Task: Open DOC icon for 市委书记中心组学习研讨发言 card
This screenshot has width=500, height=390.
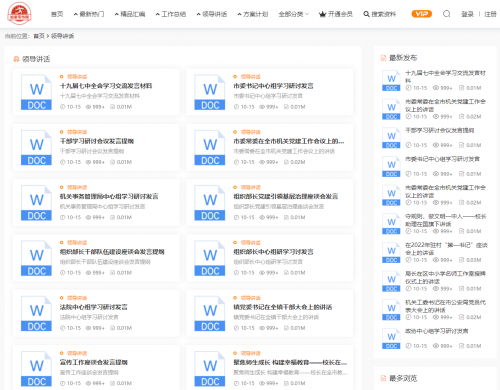Action: point(210,92)
